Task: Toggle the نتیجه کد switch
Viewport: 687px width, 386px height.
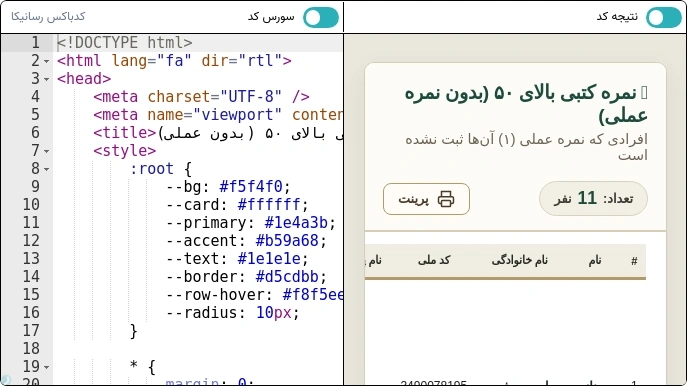Action: coord(664,18)
